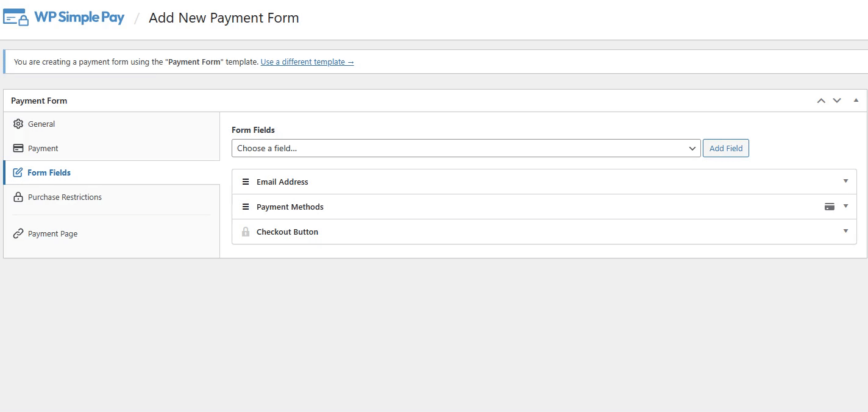Viewport: 868px width, 412px height.
Task: Click the Purchase Restrictions lock icon
Action: click(x=18, y=197)
